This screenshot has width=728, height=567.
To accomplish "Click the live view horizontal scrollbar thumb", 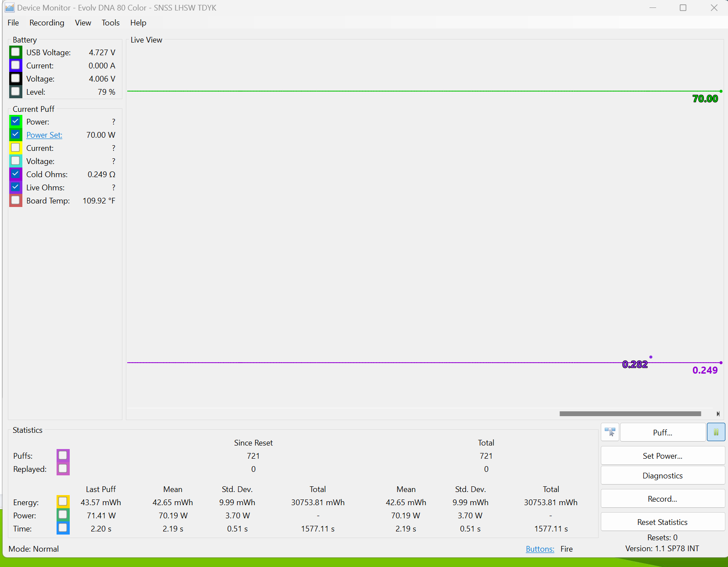I will coord(630,414).
